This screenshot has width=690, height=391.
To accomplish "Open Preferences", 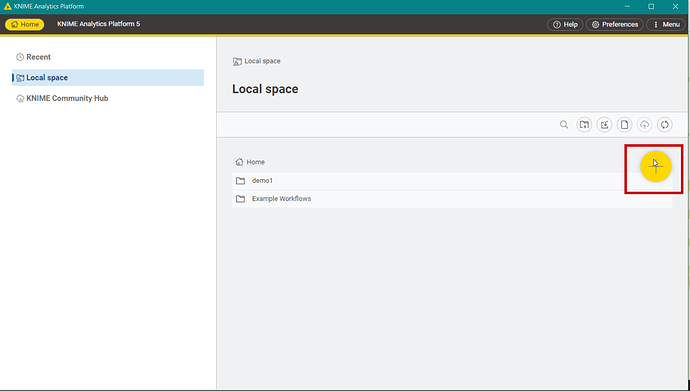I will tap(615, 24).
